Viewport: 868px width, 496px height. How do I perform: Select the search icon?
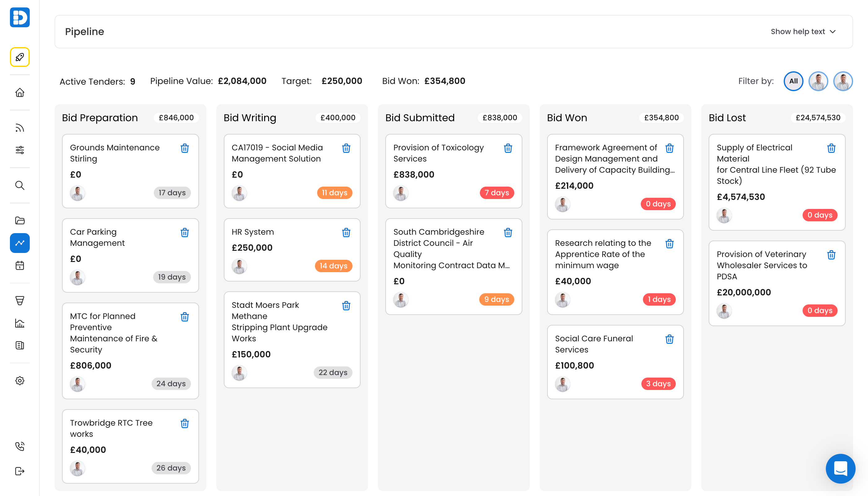point(20,186)
